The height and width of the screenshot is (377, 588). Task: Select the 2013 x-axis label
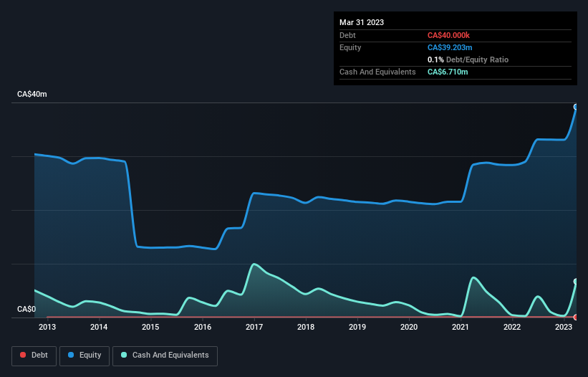coord(47,327)
